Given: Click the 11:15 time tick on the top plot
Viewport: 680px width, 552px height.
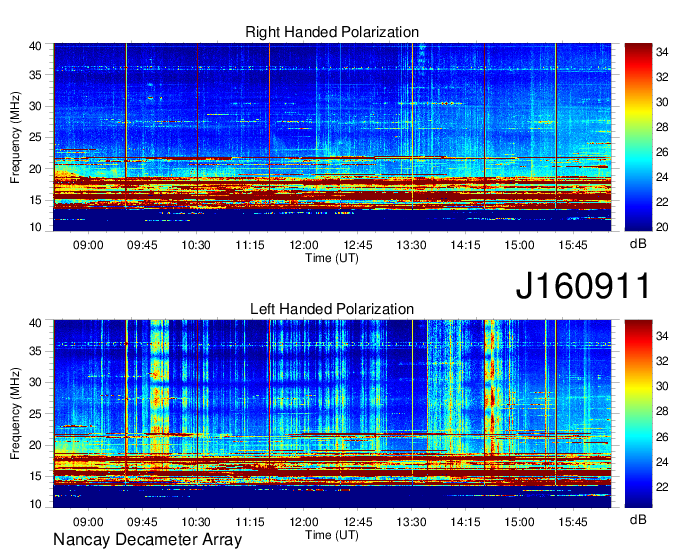Looking at the screenshot, I should [x=250, y=245].
